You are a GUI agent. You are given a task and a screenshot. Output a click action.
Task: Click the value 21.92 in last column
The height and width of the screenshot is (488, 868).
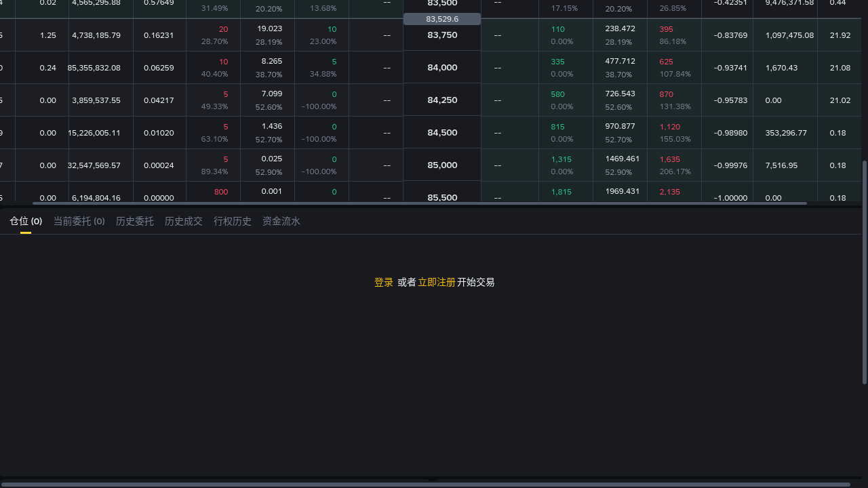pos(840,35)
